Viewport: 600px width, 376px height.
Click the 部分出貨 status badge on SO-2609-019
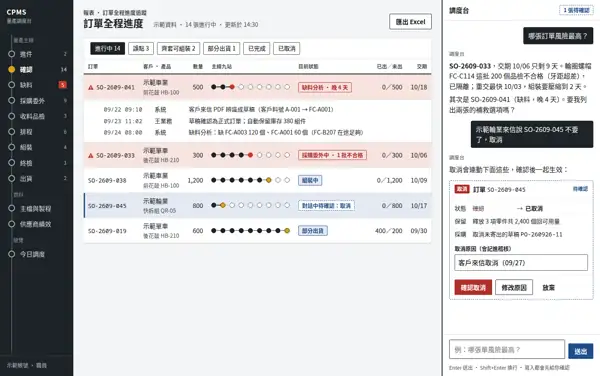(x=313, y=231)
